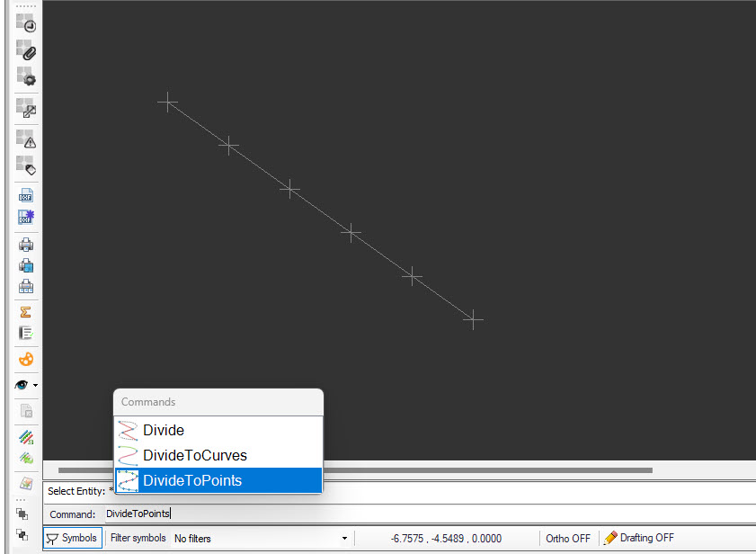Choose DivideToCurves from the command suggestions
The image size is (756, 554).
click(x=218, y=455)
